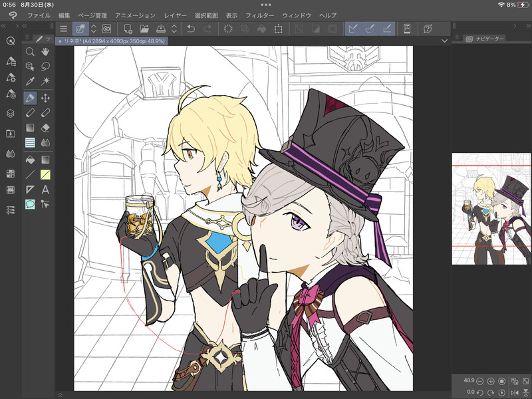The image size is (532, 399).
Task: Save the file from command bar
Action: click(x=161, y=29)
